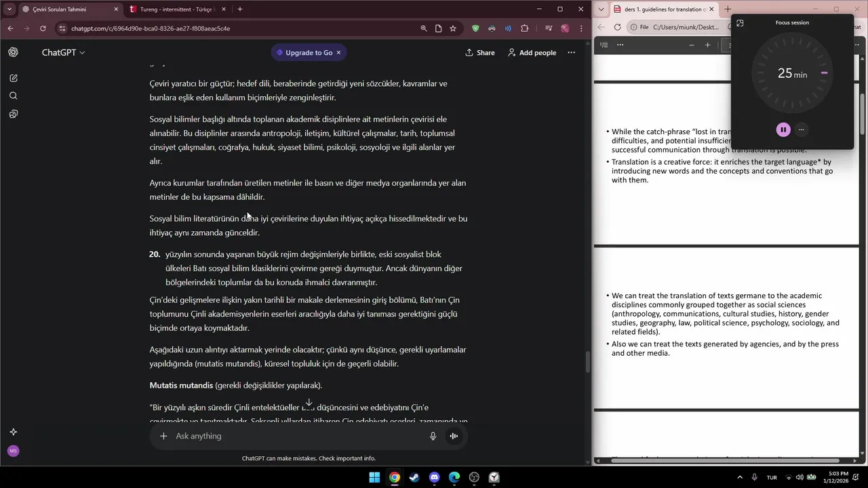Pause the focus session timer
Viewport: 868px width, 488px height.
[x=783, y=129]
